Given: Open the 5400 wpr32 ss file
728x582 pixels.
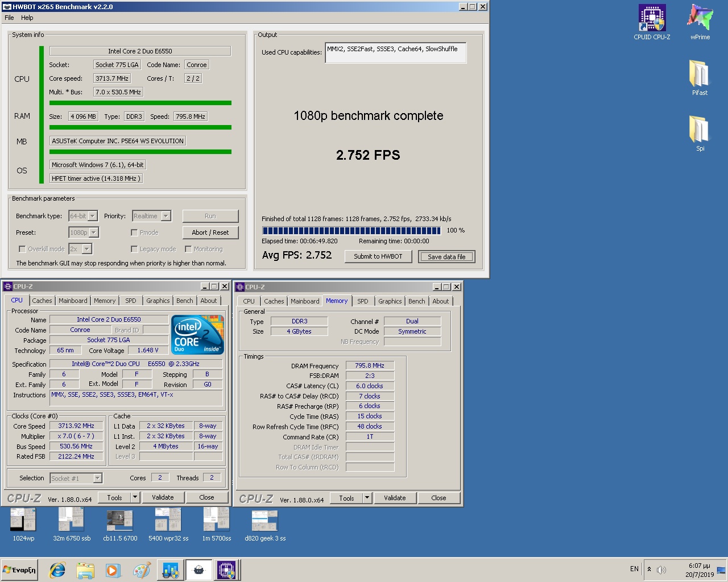Looking at the screenshot, I should (x=168, y=524).
